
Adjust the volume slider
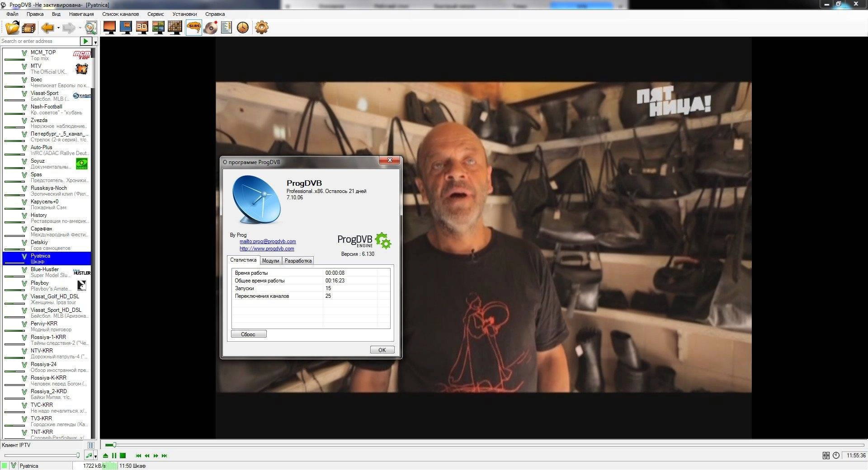(42, 456)
